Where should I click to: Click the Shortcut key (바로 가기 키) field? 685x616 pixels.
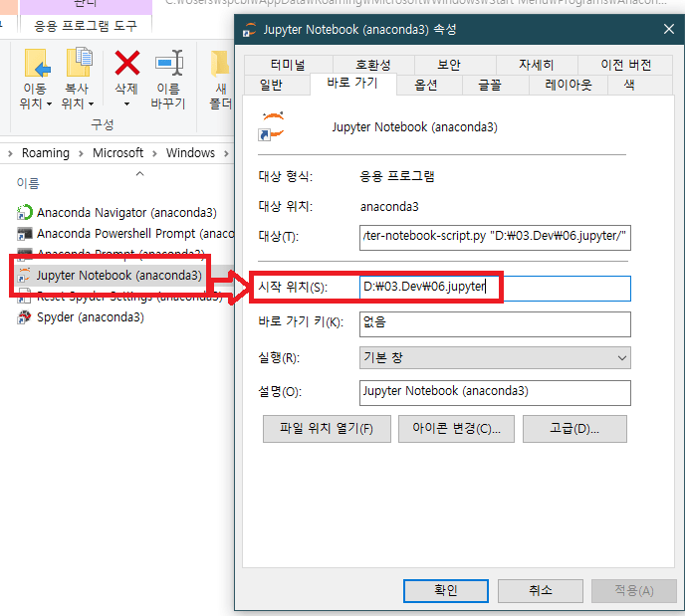tap(495, 324)
